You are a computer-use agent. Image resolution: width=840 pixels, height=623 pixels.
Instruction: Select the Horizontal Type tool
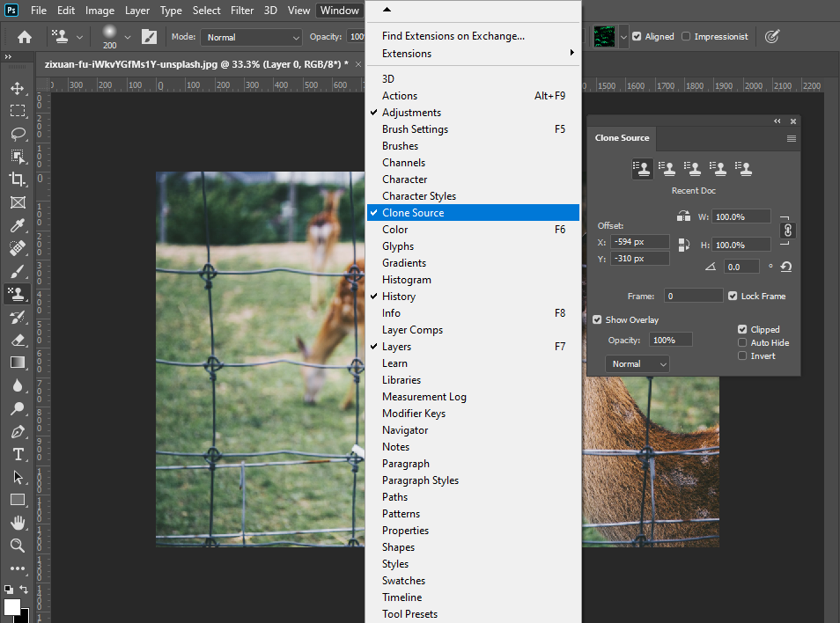18,454
